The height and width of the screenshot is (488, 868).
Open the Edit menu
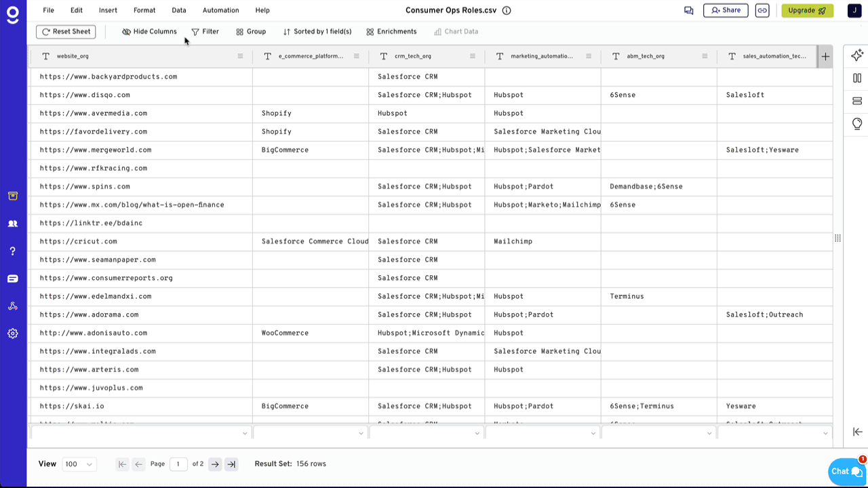tap(77, 11)
